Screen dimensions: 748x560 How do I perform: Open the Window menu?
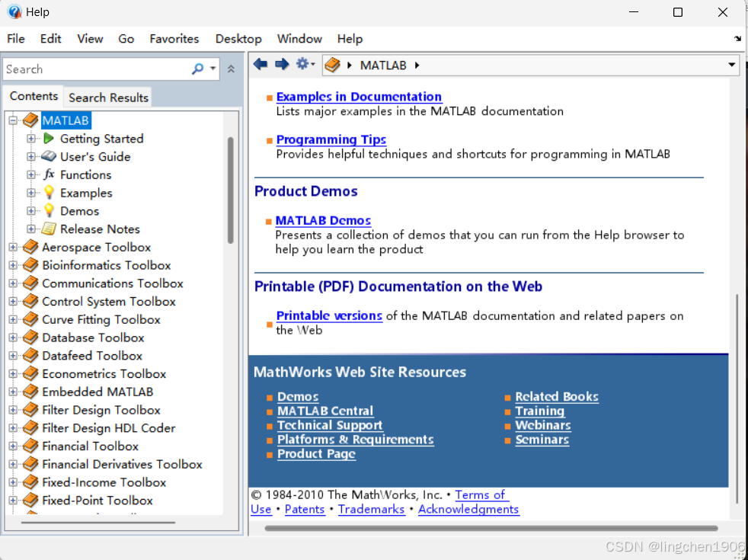click(x=299, y=39)
